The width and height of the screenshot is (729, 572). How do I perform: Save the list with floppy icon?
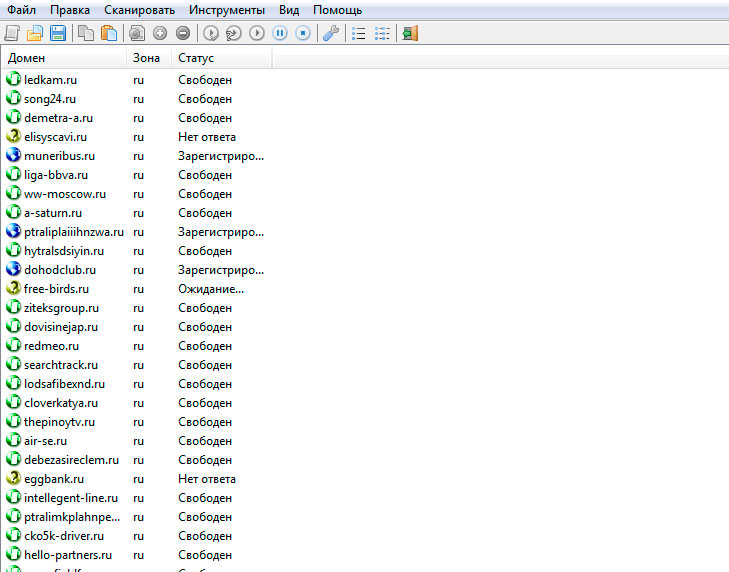58,33
